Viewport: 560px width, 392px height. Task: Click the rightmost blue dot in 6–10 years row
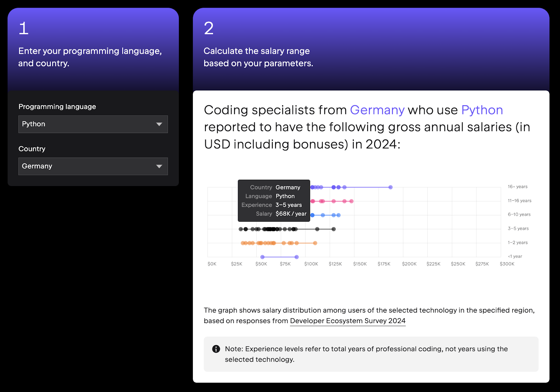(338, 215)
